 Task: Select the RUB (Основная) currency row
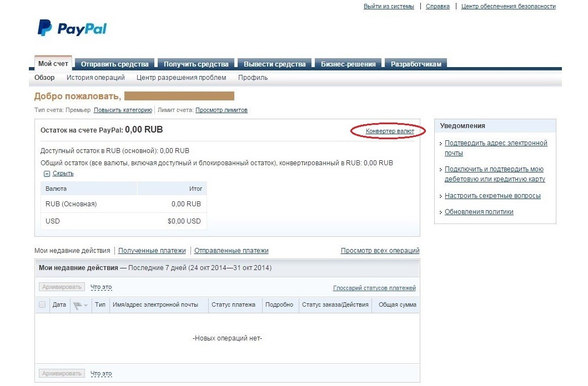(x=124, y=204)
